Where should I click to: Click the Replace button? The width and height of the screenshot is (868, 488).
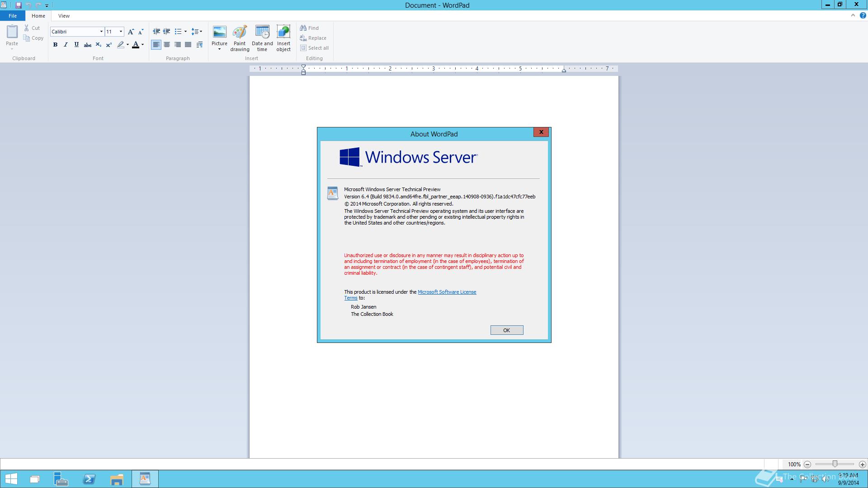[313, 38]
